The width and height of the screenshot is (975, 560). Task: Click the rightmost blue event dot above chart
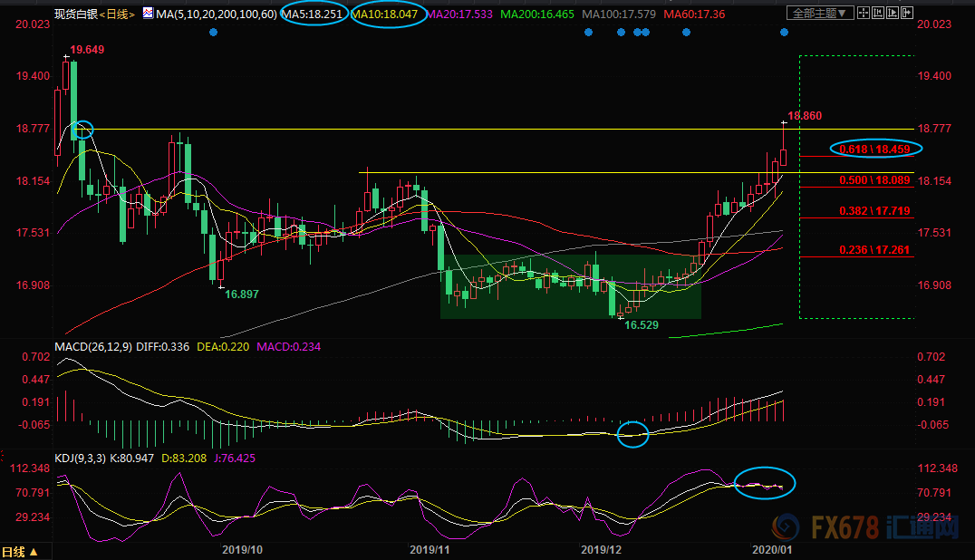pyautogui.click(x=784, y=32)
